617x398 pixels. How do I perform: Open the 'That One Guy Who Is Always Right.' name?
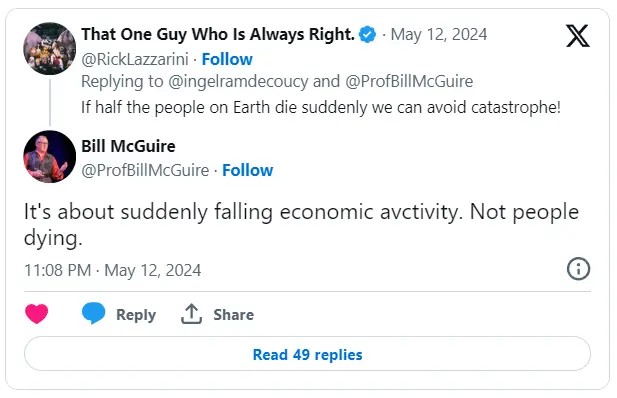point(218,34)
